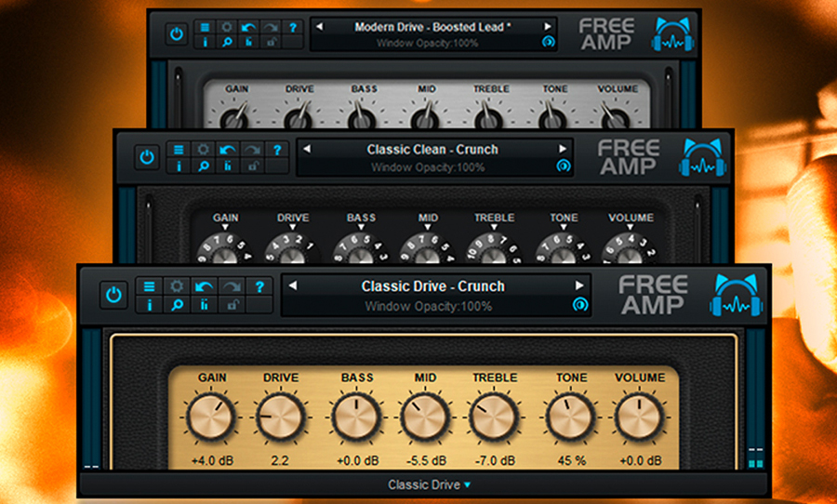
Task: Toggle the power bypass button on Classic Drive
Action: click(x=113, y=295)
